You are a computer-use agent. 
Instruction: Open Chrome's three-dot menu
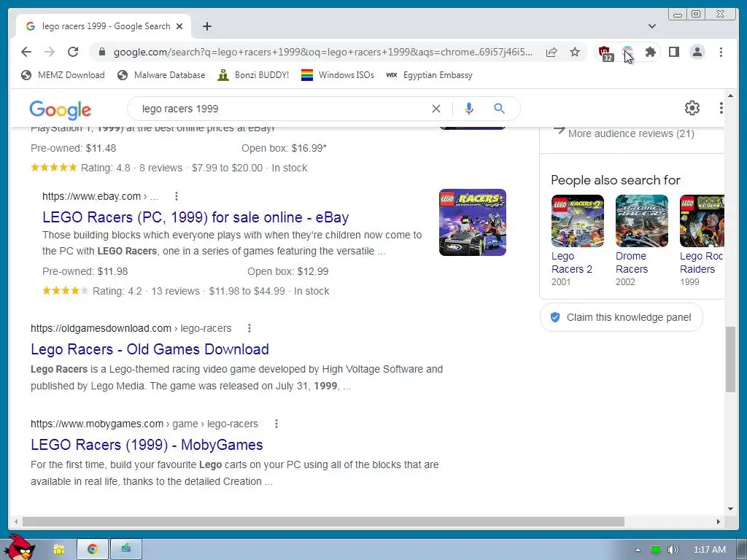tap(721, 52)
